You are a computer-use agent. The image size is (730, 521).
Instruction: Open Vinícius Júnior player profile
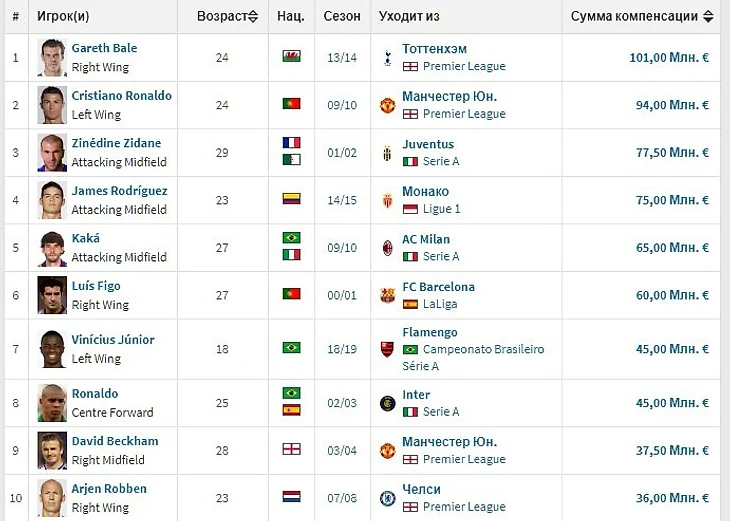[x=113, y=339]
